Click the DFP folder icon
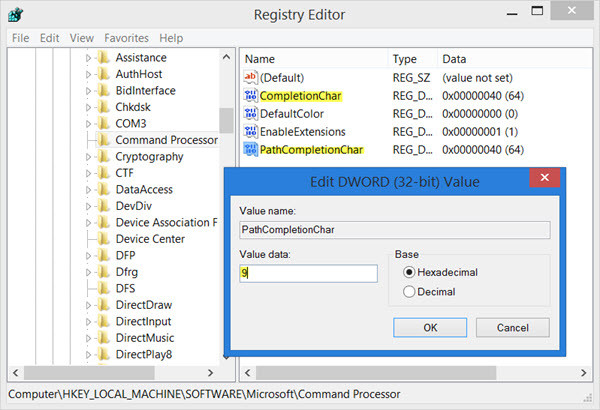Screen dimensions: 600x410 pos(103,255)
